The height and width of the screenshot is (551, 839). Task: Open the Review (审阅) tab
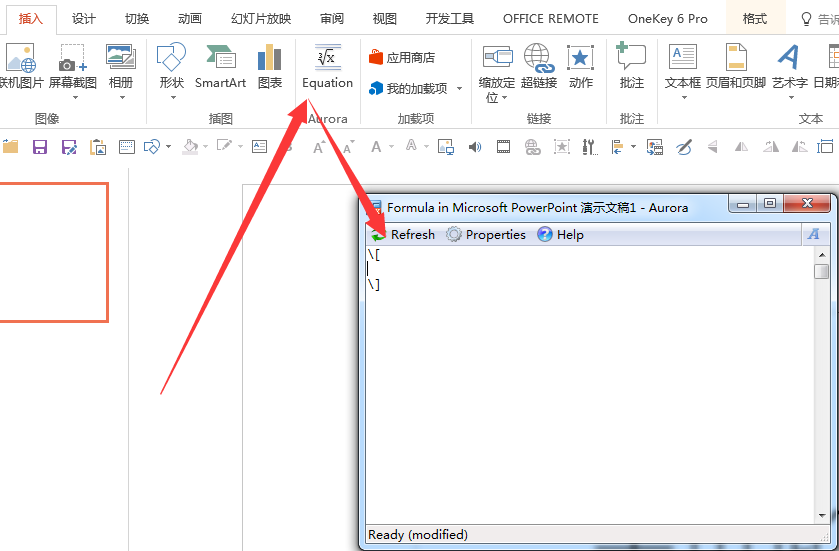332,19
